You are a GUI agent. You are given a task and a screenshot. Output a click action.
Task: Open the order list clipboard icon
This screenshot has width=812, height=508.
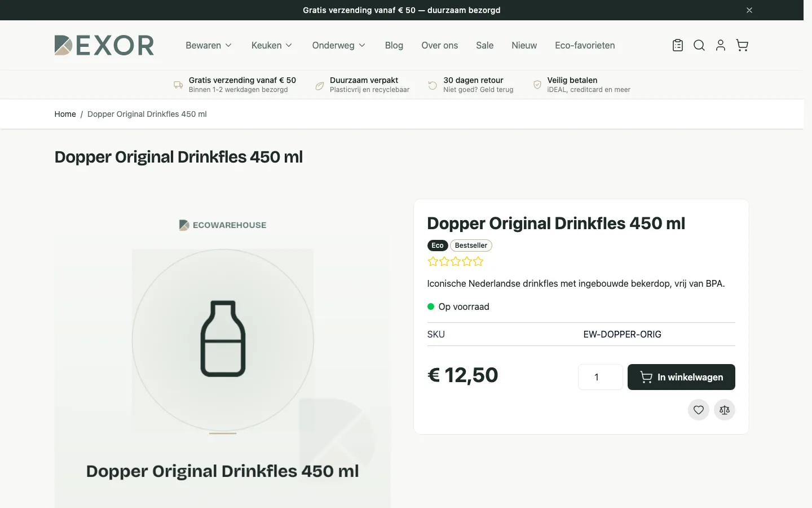(678, 45)
